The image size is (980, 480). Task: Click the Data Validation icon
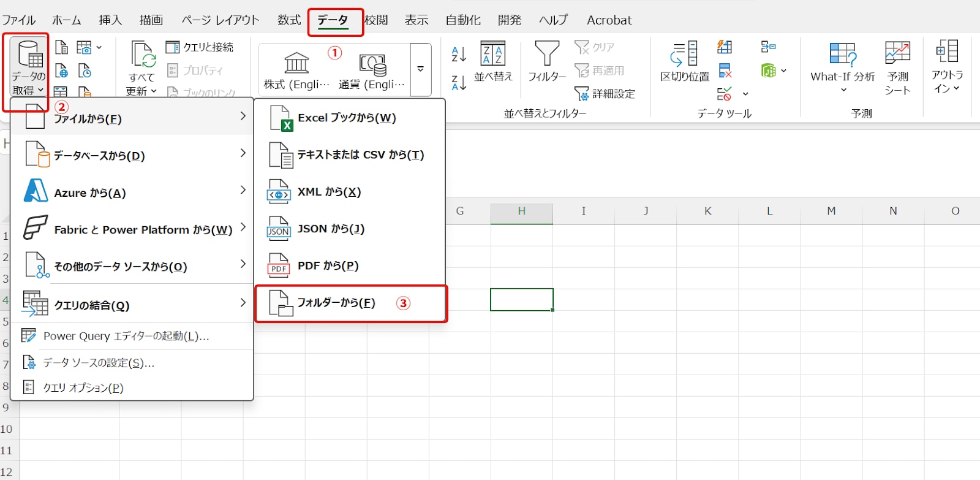pyautogui.click(x=724, y=94)
